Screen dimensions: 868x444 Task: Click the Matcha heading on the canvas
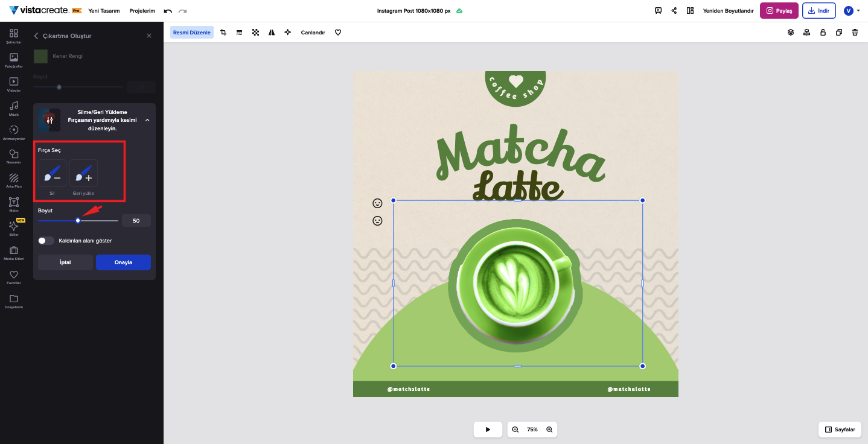[520, 154]
